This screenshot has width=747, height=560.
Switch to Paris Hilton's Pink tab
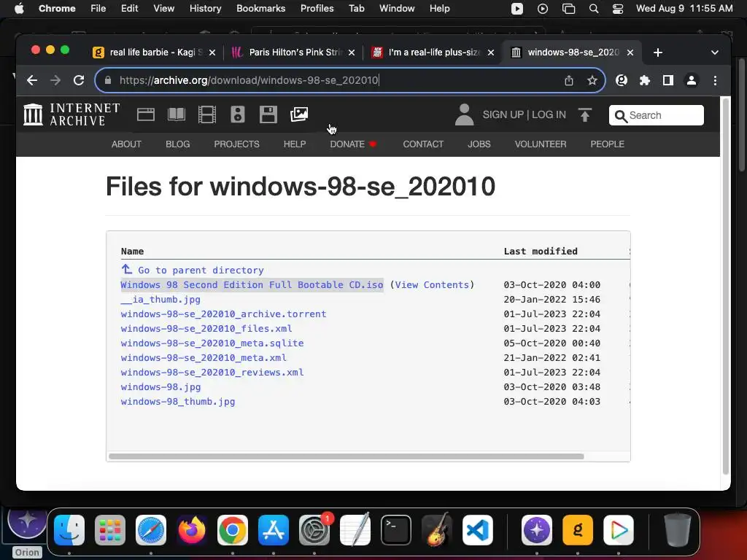[295, 52]
